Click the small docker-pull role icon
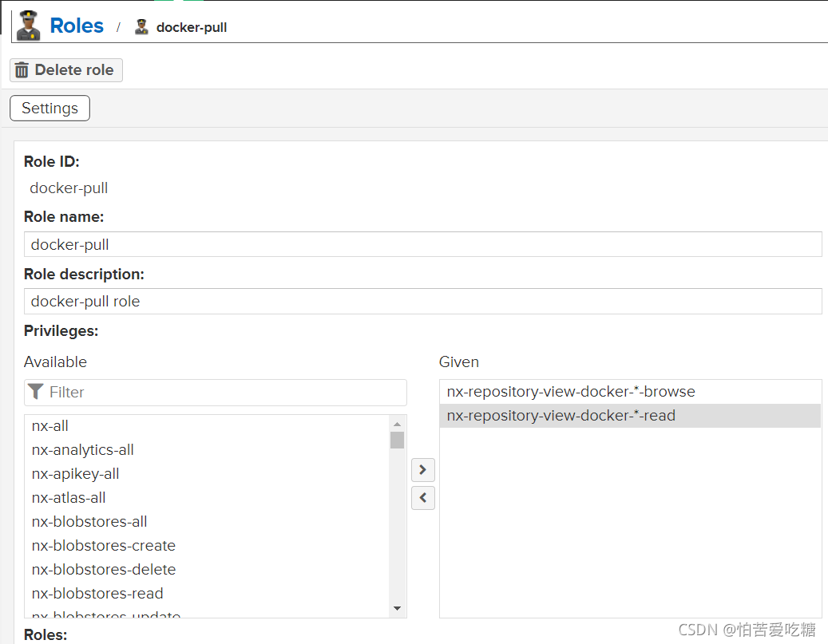Screen dimensions: 828x644 click(141, 27)
